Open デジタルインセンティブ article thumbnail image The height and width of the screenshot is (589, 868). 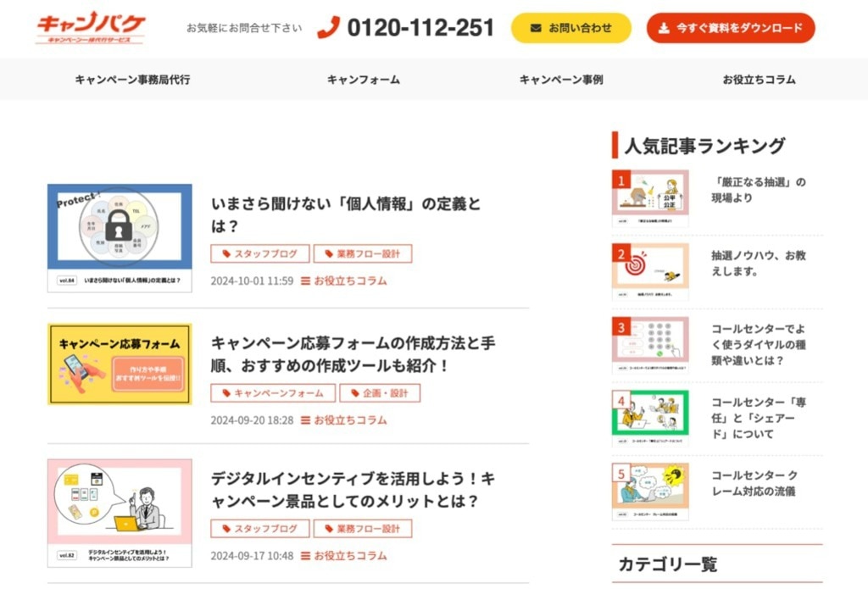click(120, 513)
